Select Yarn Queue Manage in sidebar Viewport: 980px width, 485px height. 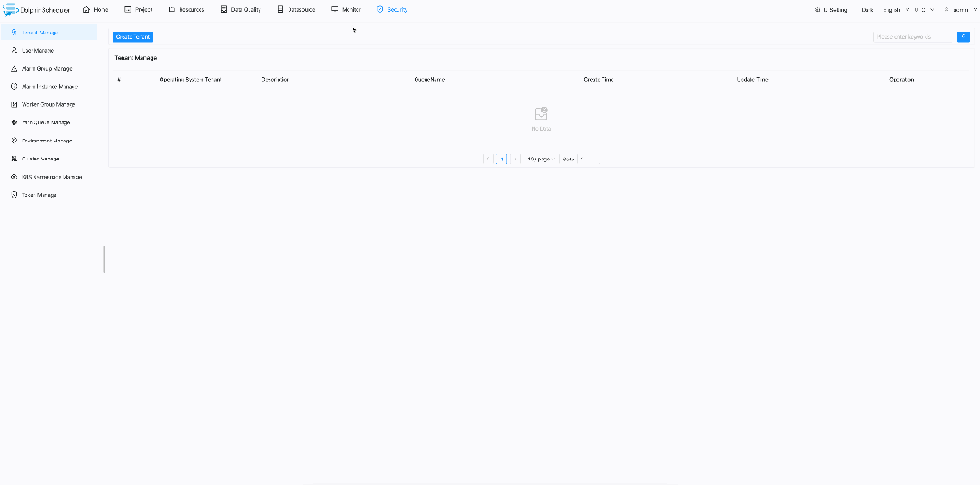coord(49,123)
